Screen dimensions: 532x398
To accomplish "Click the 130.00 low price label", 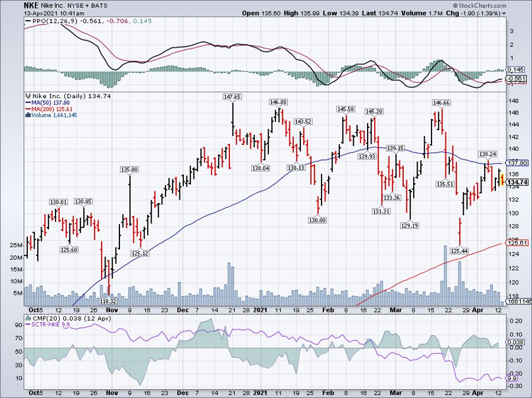I will point(317,220).
